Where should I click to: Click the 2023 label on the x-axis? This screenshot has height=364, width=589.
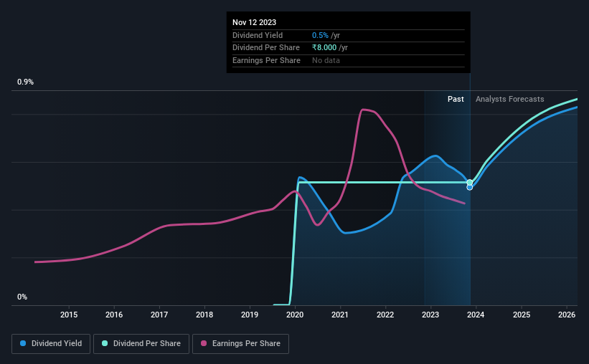[430, 315]
